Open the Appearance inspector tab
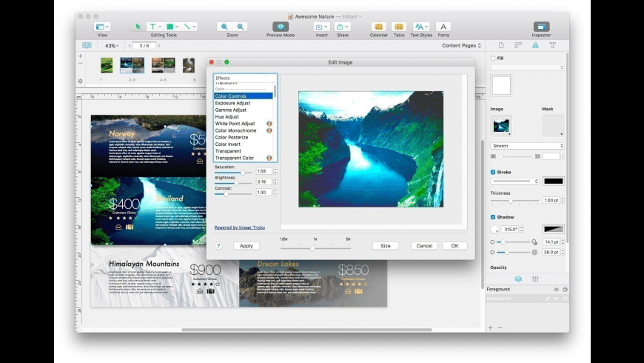 click(x=535, y=45)
